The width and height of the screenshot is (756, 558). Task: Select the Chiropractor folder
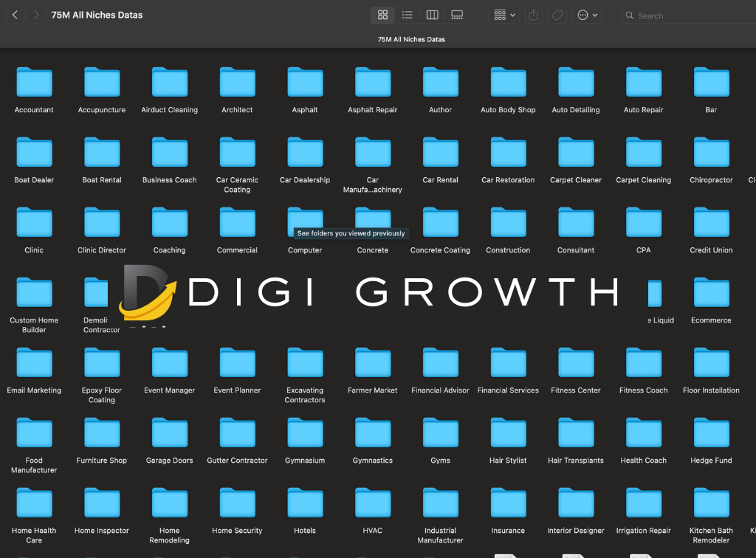click(x=711, y=153)
